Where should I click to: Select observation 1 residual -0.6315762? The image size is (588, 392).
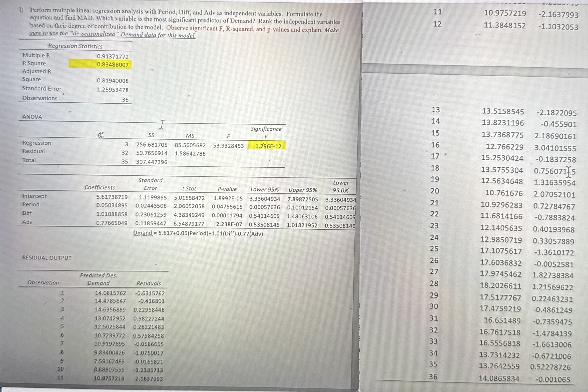150,293
